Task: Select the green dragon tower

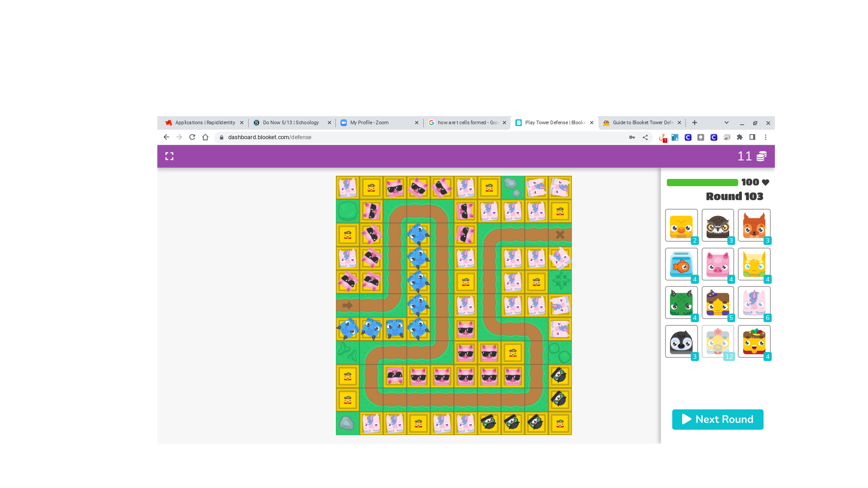Action: [681, 302]
